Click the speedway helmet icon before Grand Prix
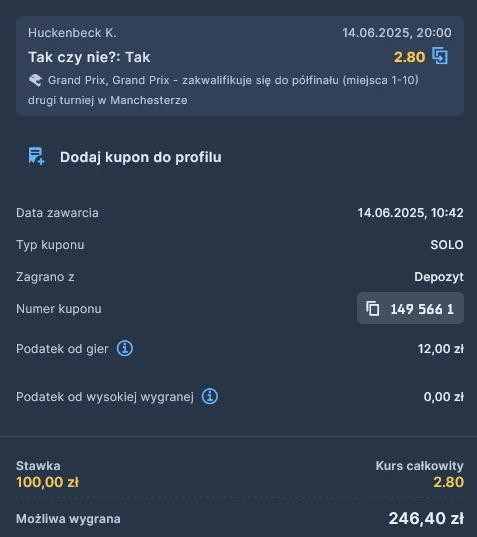The image size is (477, 537). pos(35,80)
